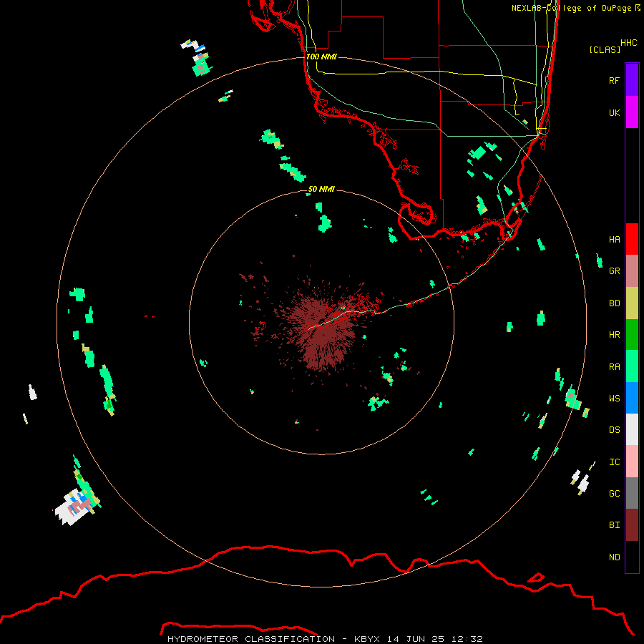This screenshot has width=644, height=644.
Task: Select the GR graupel legend color
Action: (x=632, y=271)
